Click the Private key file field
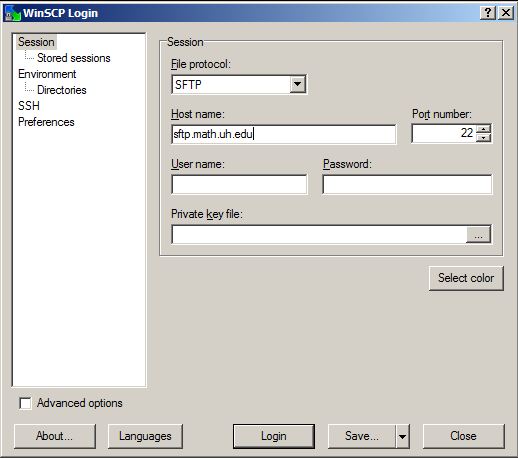The width and height of the screenshot is (518, 458). point(319,234)
